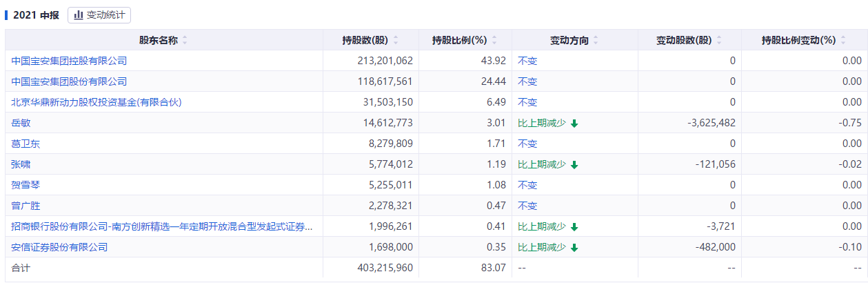The image size is (868, 283).
Task: Click green down arrow in 岳敏 row
Action: click(574, 124)
